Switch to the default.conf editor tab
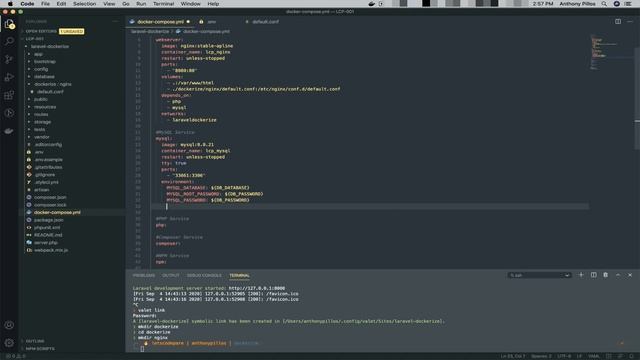 pos(265,22)
